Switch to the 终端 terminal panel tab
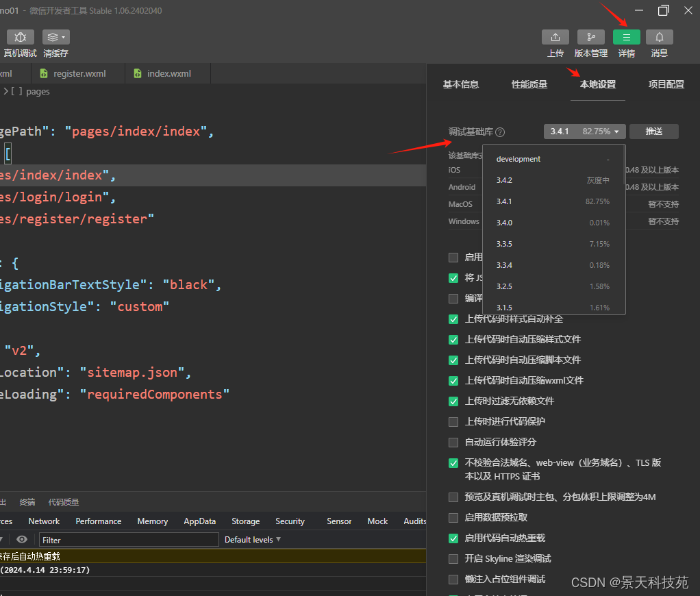Screen dimensions: 700x596 [x=27, y=502]
